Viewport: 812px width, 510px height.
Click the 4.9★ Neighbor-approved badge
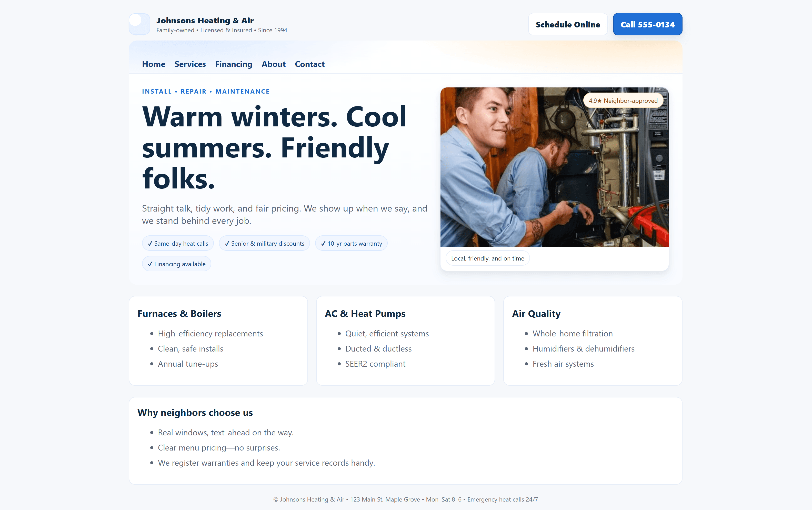(x=623, y=101)
